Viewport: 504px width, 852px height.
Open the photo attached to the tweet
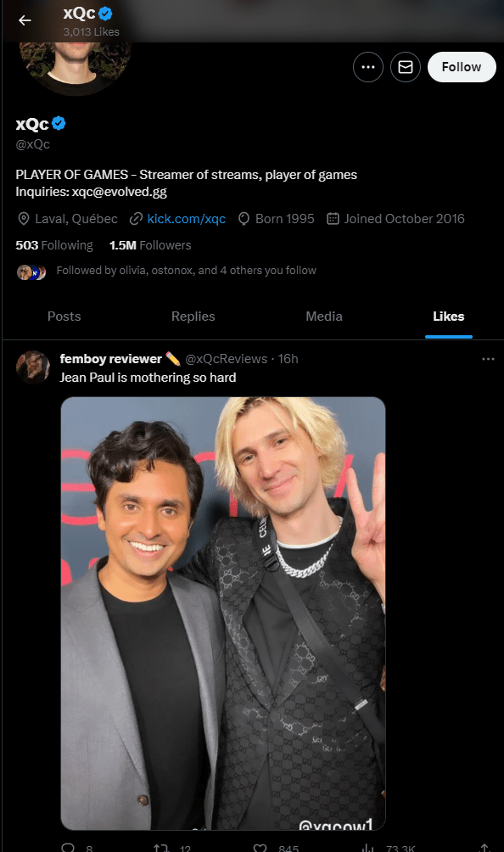pos(222,613)
